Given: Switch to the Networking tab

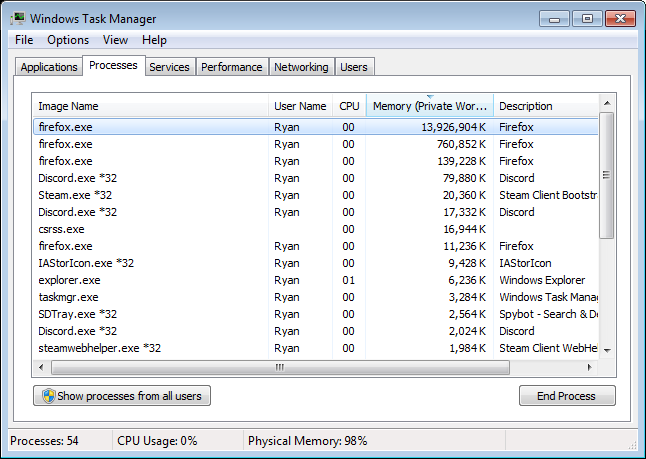Looking at the screenshot, I should [301, 67].
